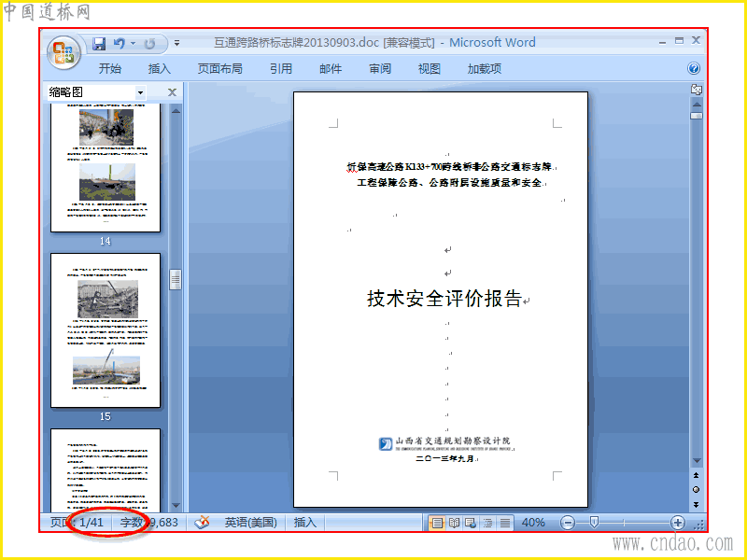The width and height of the screenshot is (747, 560).
Task: Click the 40% zoom level button
Action: 533,523
